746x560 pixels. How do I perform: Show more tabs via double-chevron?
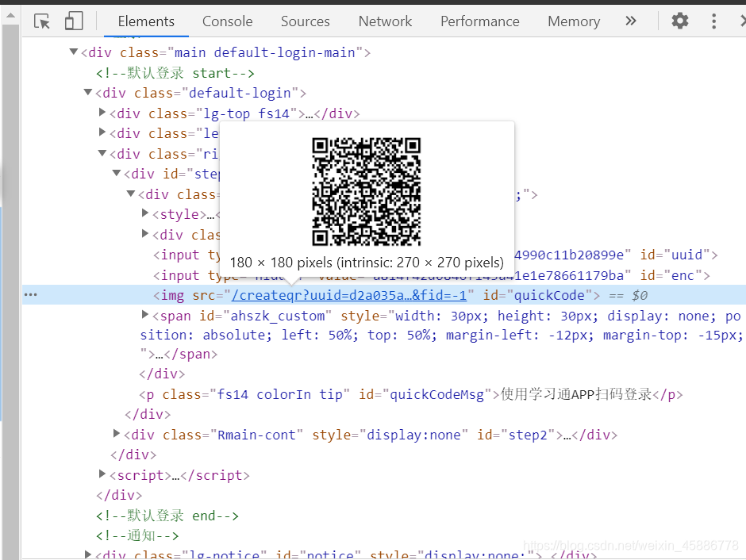(x=630, y=21)
